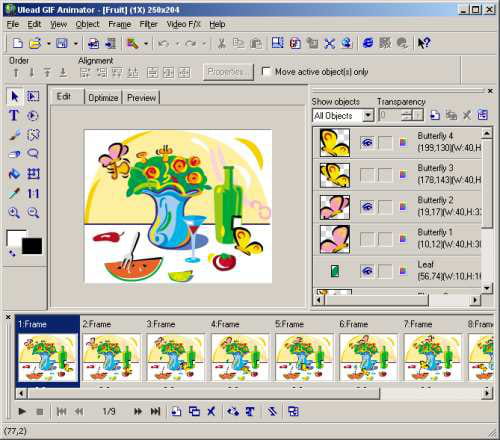Open the Video F/X menu

pos(184,24)
